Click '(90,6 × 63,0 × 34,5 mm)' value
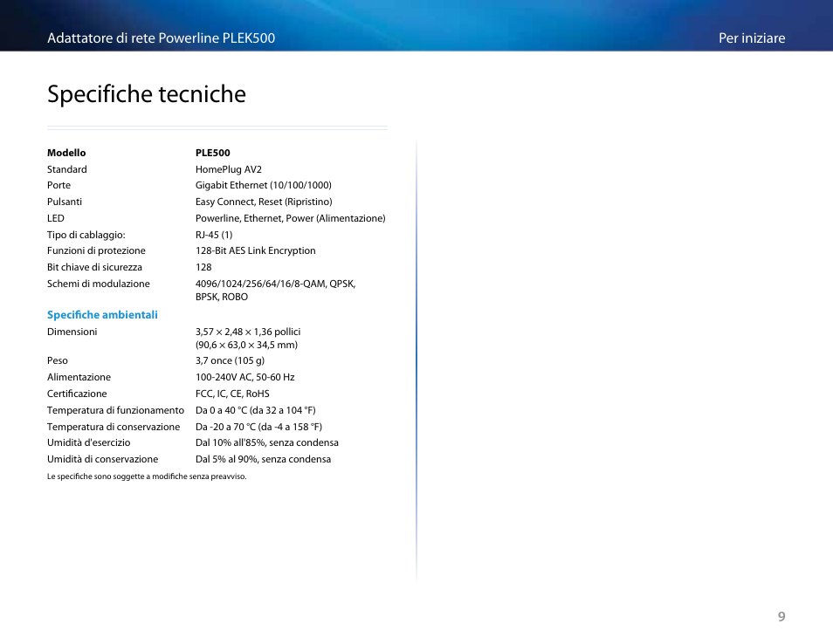 point(246,345)
